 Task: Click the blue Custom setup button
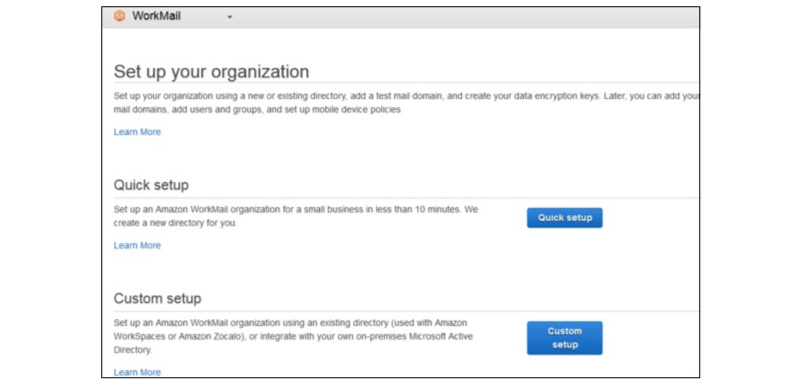tap(564, 338)
